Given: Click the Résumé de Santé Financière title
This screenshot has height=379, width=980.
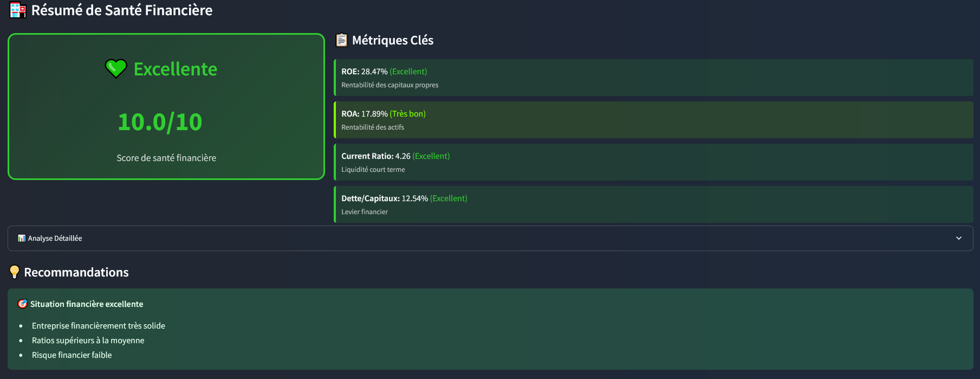Looking at the screenshot, I should pos(122,10).
